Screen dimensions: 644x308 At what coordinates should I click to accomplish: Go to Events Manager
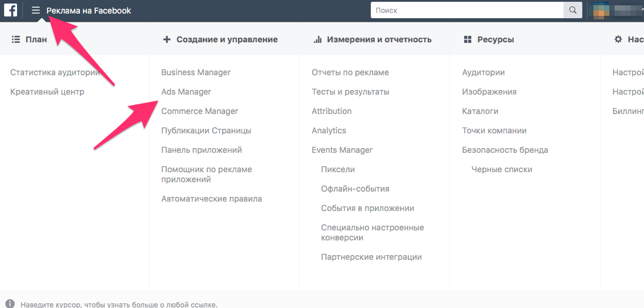tap(342, 150)
